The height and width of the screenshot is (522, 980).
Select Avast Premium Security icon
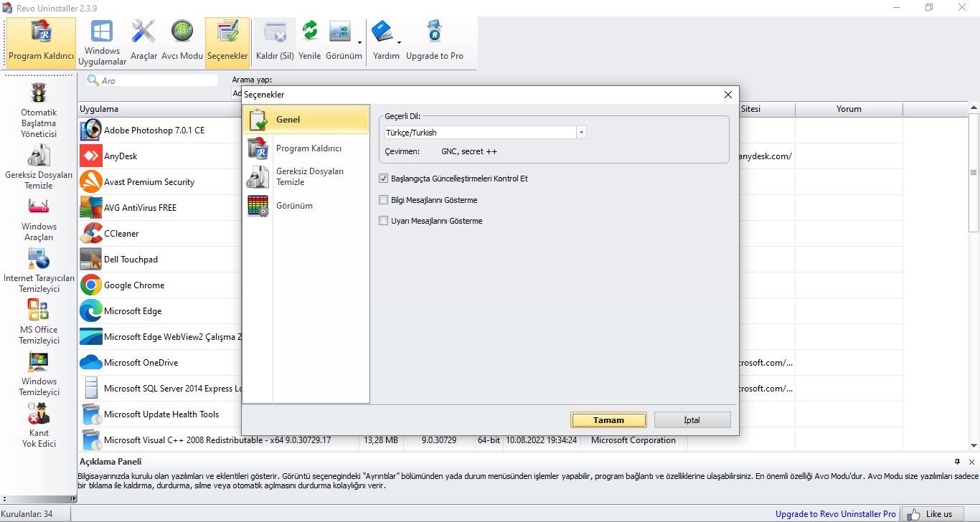pyautogui.click(x=91, y=181)
